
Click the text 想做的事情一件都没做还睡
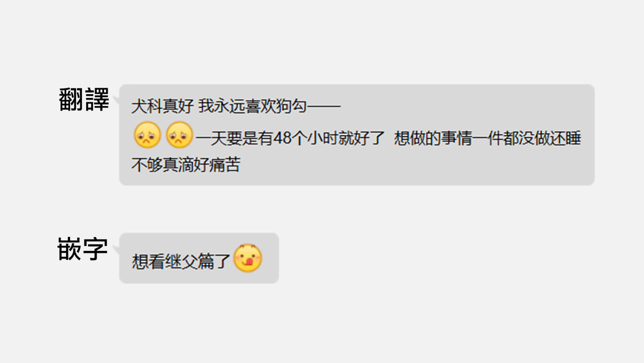pos(488,138)
